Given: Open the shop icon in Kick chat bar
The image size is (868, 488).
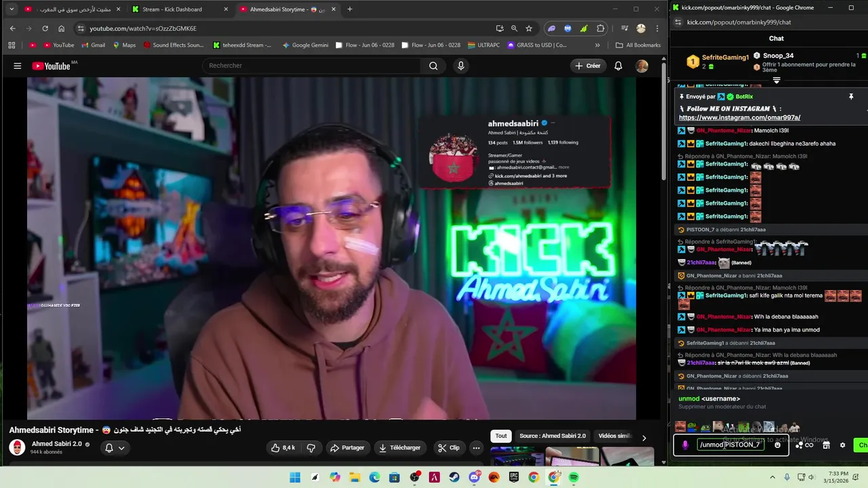Looking at the screenshot, I should coord(826,445).
